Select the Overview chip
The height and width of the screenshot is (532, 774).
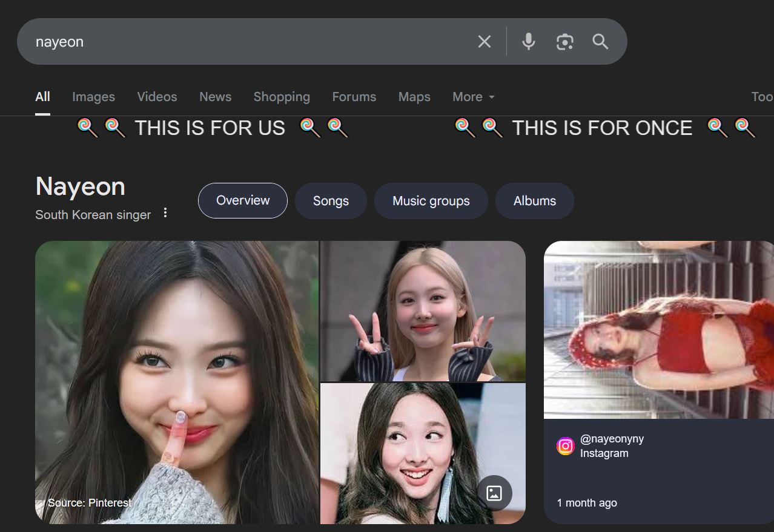tap(243, 200)
